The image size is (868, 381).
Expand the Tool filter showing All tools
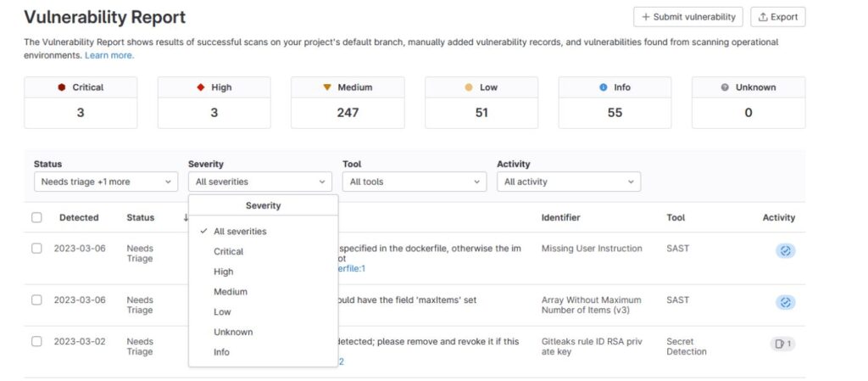coord(414,182)
